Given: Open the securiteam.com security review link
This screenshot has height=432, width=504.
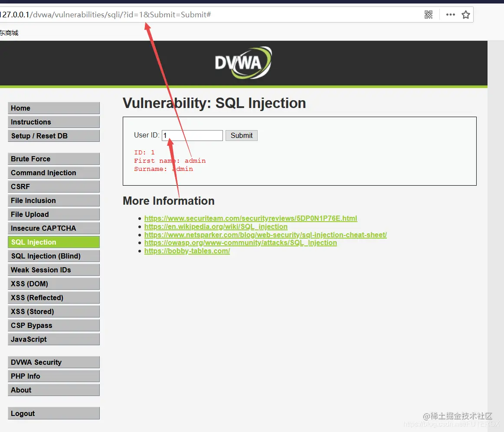Looking at the screenshot, I should (x=251, y=218).
